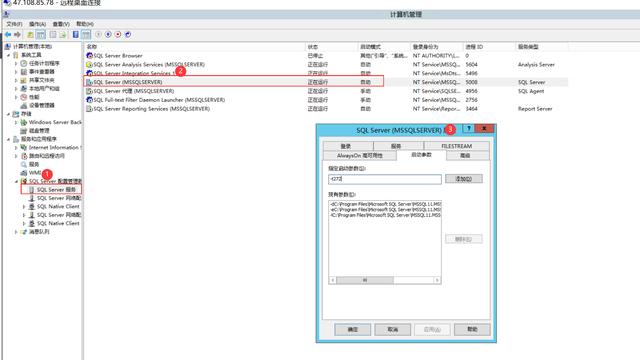The width and height of the screenshot is (640, 360).
Task: Collapse the 存储 tree node
Action: click(9, 114)
